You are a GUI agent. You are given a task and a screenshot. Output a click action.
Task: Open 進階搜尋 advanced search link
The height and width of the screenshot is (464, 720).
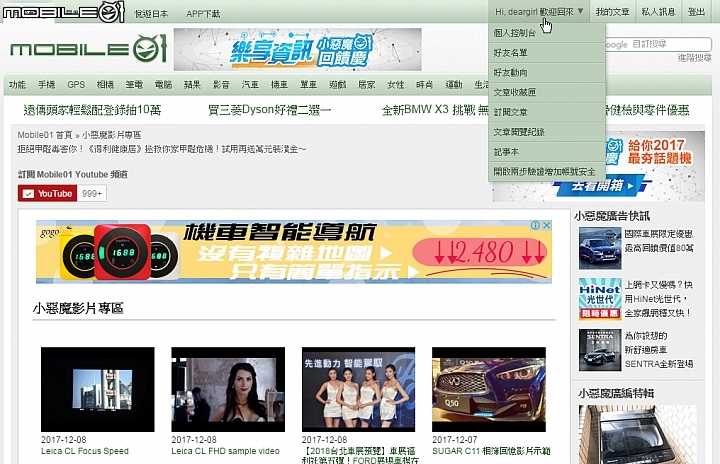pyautogui.click(x=694, y=58)
